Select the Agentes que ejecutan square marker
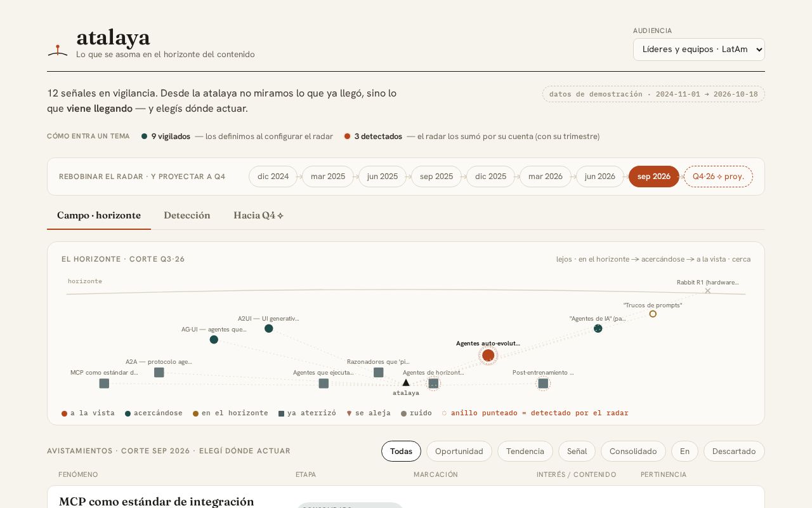Screen dimensions: 812x508 (x=324, y=384)
